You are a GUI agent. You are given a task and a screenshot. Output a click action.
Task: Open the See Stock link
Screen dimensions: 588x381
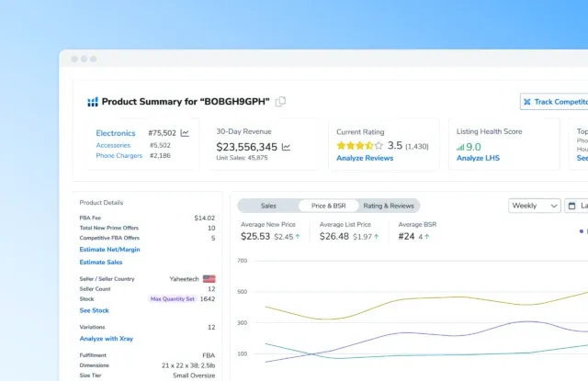click(x=94, y=310)
